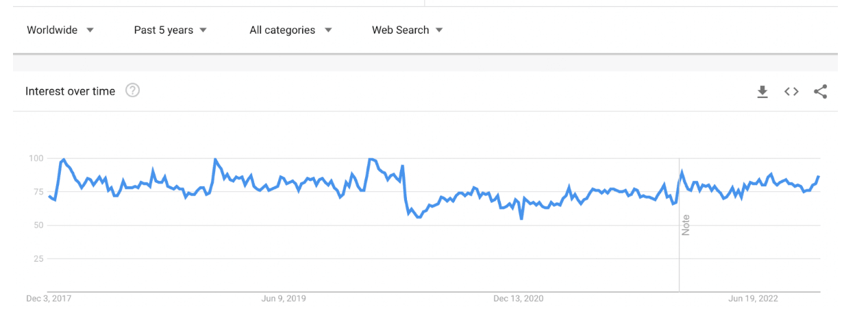Click the 25 value on the y-axis

tap(38, 259)
